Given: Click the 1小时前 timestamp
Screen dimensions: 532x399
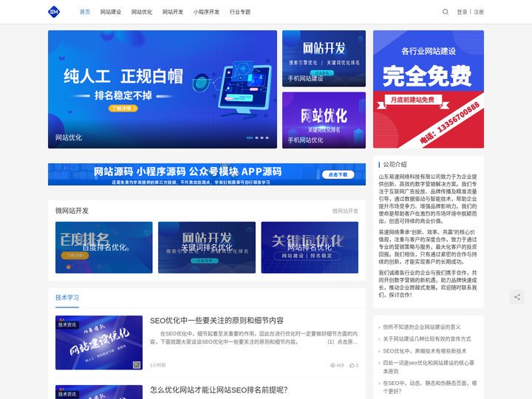Looking at the screenshot, I should point(158,366).
